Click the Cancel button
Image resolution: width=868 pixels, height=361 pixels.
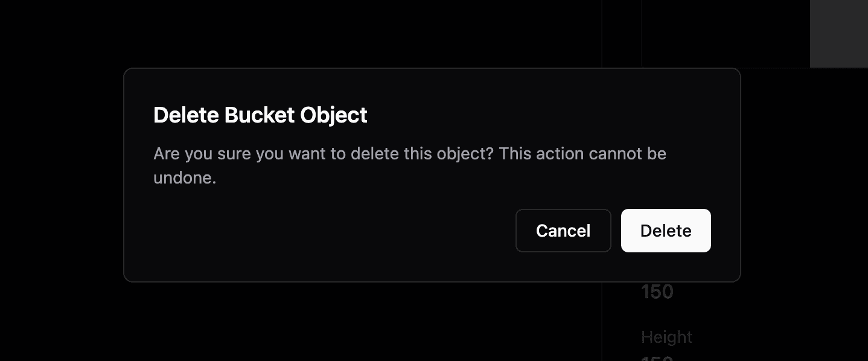coord(563,231)
